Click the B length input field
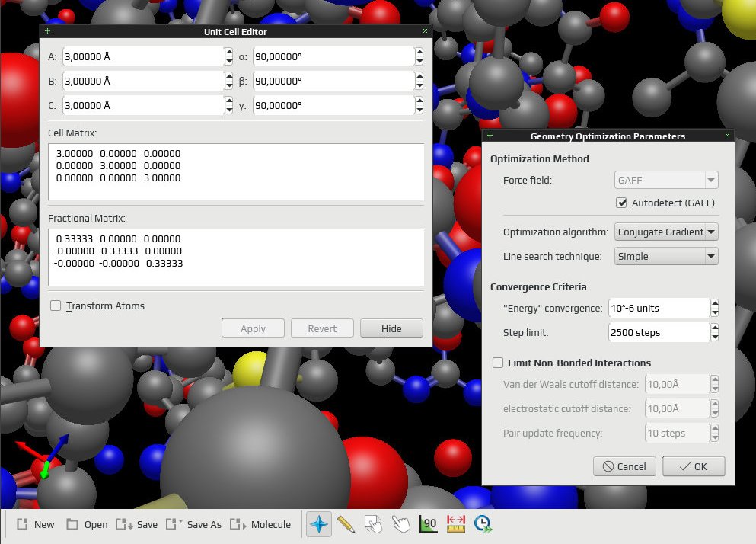The height and width of the screenshot is (544, 756). tap(143, 81)
